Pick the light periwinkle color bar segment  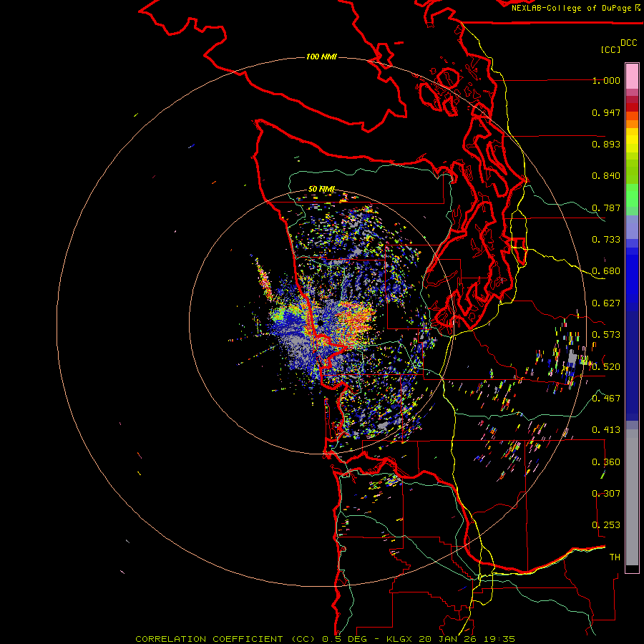pyautogui.click(x=632, y=227)
